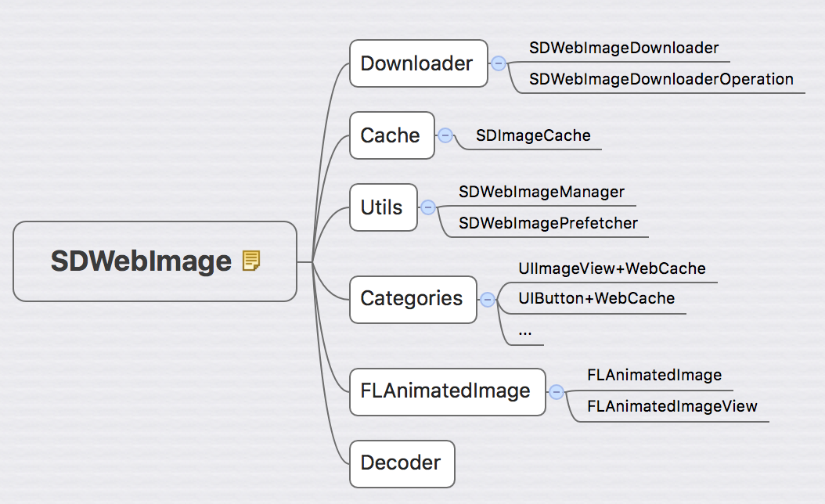The width and height of the screenshot is (825, 504).
Task: Click the FLAnimatedImageView subtopic
Action: 672,406
